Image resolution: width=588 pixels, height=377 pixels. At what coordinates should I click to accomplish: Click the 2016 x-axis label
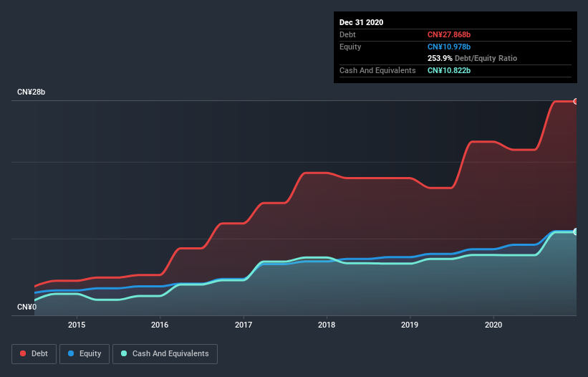pos(160,325)
